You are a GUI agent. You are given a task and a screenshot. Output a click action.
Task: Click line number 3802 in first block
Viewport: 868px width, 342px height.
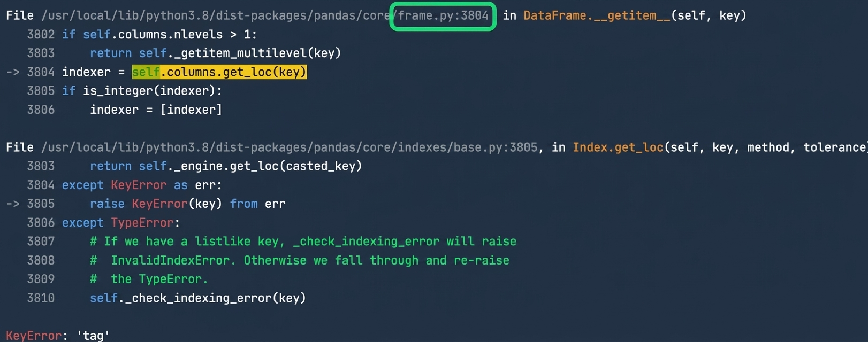(41, 35)
